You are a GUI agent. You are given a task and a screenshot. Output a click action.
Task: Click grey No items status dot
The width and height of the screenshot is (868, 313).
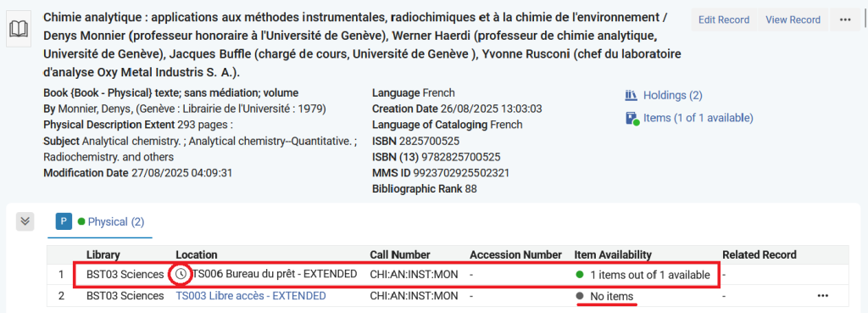coord(580,296)
